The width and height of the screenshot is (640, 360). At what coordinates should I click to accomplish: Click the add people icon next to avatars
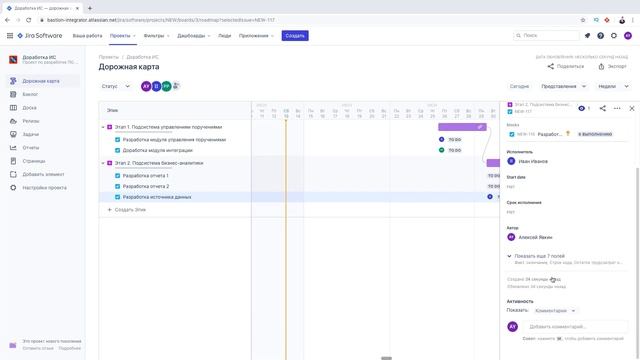coord(176,86)
